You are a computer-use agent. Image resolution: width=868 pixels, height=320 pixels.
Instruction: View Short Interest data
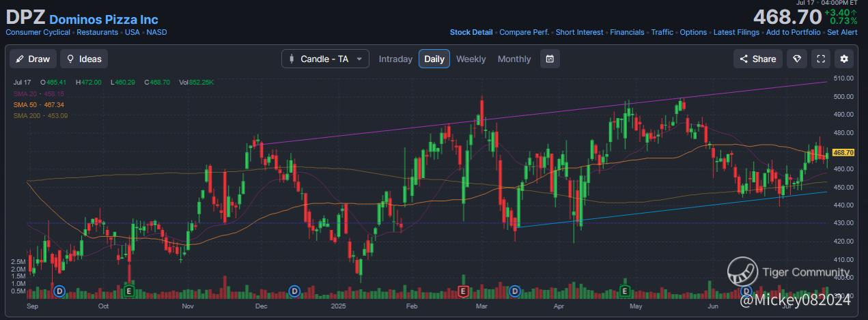click(x=580, y=32)
